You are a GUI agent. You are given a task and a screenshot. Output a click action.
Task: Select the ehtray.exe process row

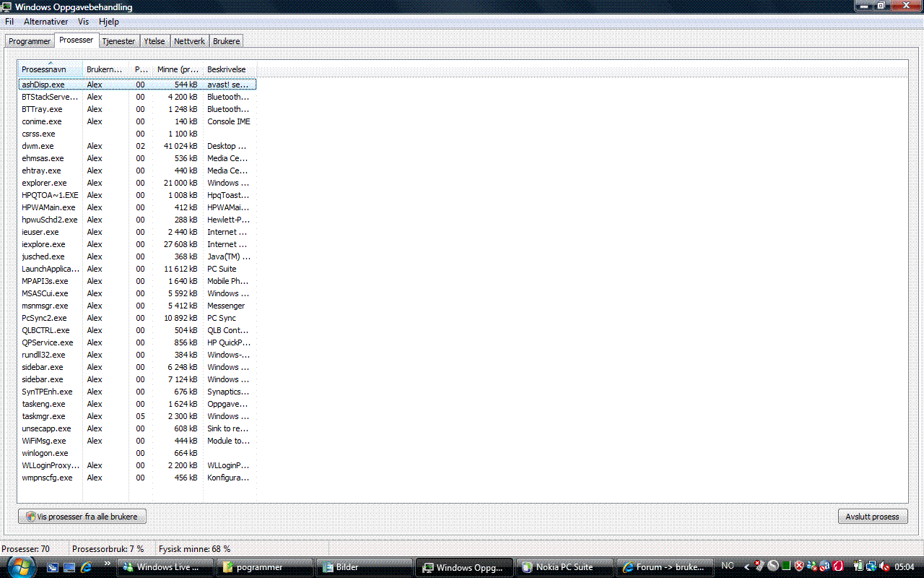137,171
